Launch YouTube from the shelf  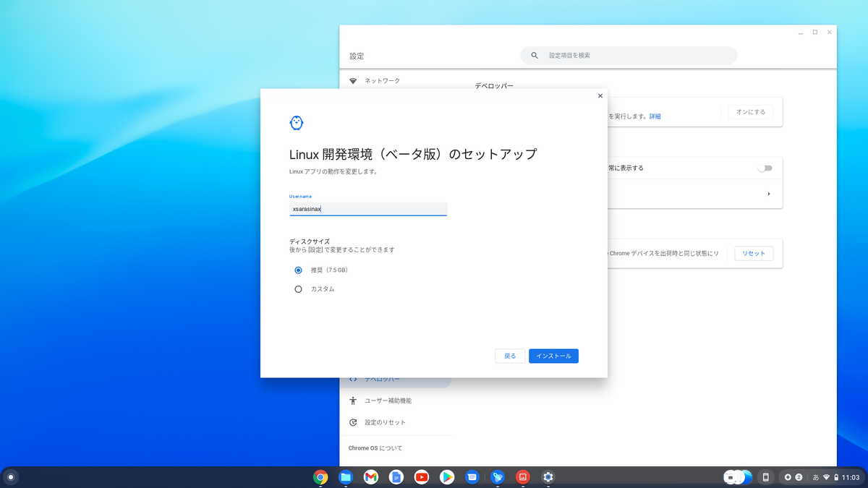(422, 477)
